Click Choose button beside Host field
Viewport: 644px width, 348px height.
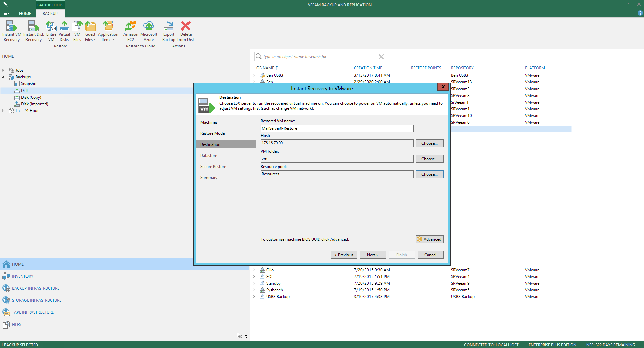[x=430, y=143]
